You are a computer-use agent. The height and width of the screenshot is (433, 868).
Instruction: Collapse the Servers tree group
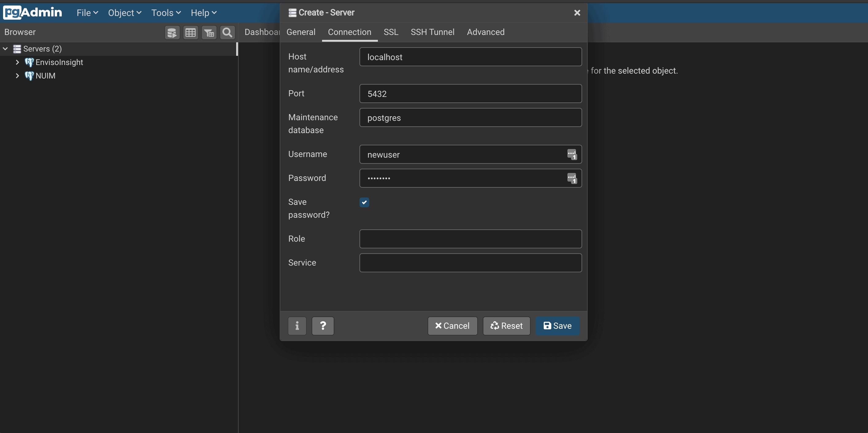pyautogui.click(x=6, y=49)
